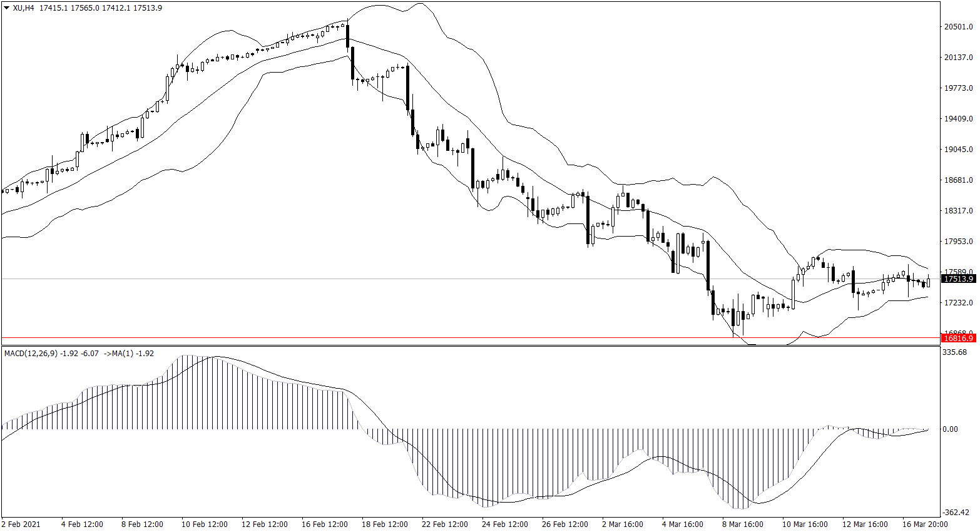Click the 17232.0 price scale label

pos(958,303)
